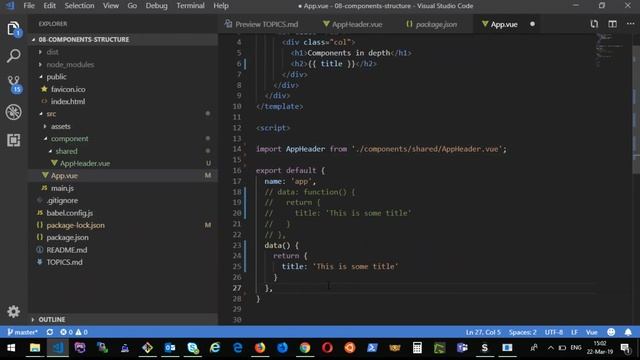Open the Terminal menu

190,6
